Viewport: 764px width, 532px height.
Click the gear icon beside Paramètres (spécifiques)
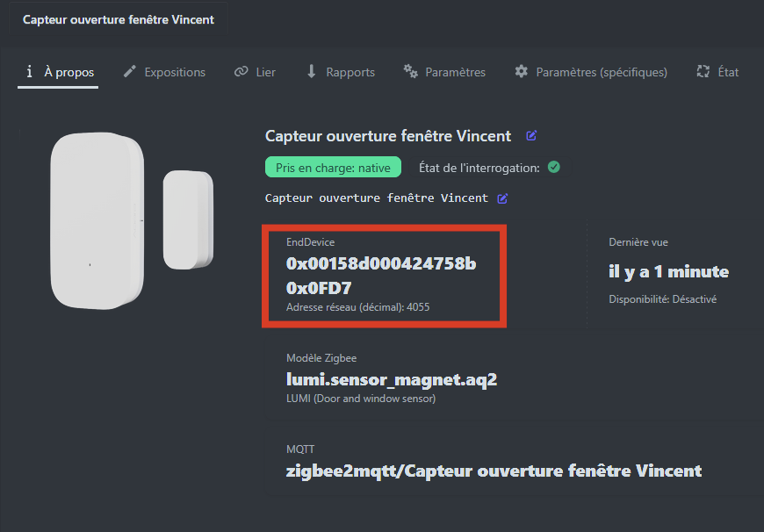522,72
